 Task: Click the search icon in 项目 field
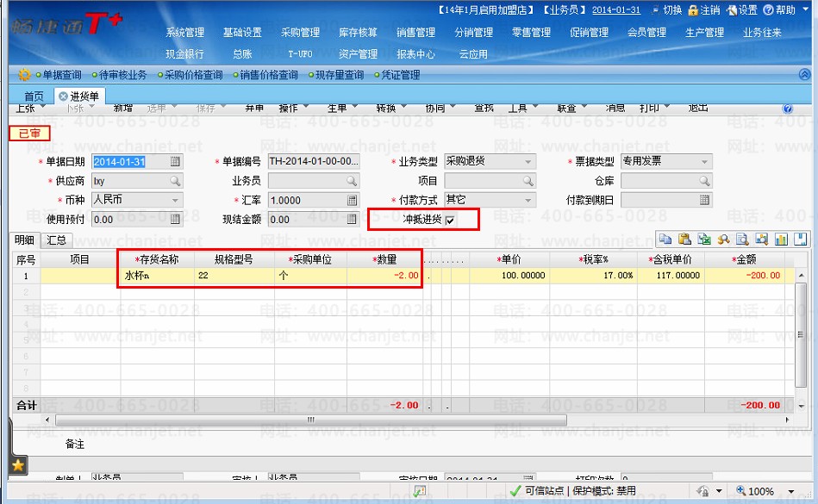(528, 181)
